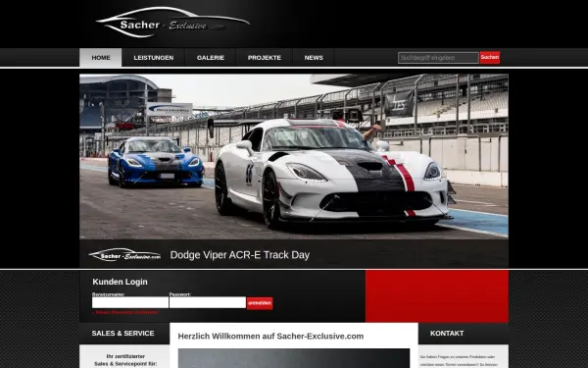Click the welcome article image

[294, 358]
